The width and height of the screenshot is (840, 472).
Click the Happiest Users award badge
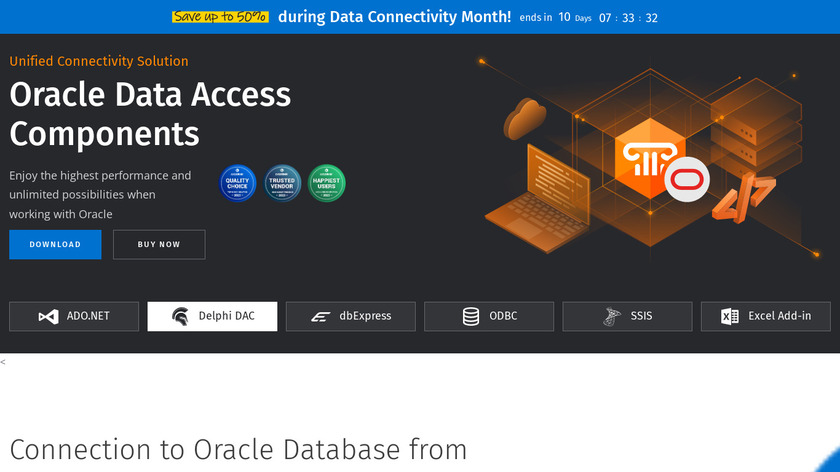point(327,183)
